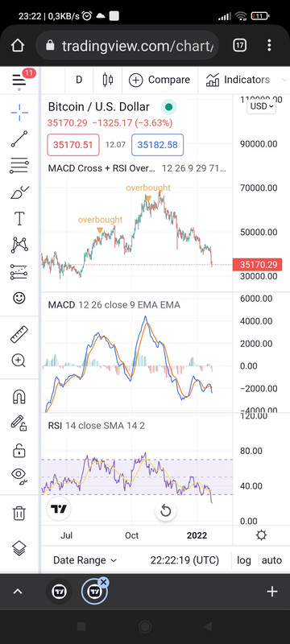Activate the zoom in tool
290x644 pixels.
click(19, 361)
